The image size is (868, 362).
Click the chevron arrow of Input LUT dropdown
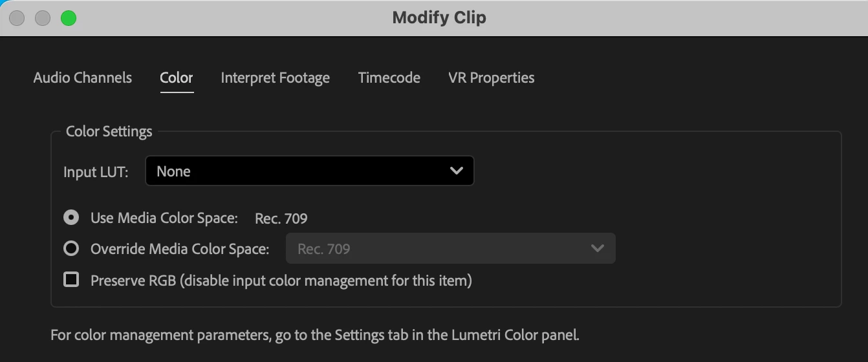click(457, 171)
